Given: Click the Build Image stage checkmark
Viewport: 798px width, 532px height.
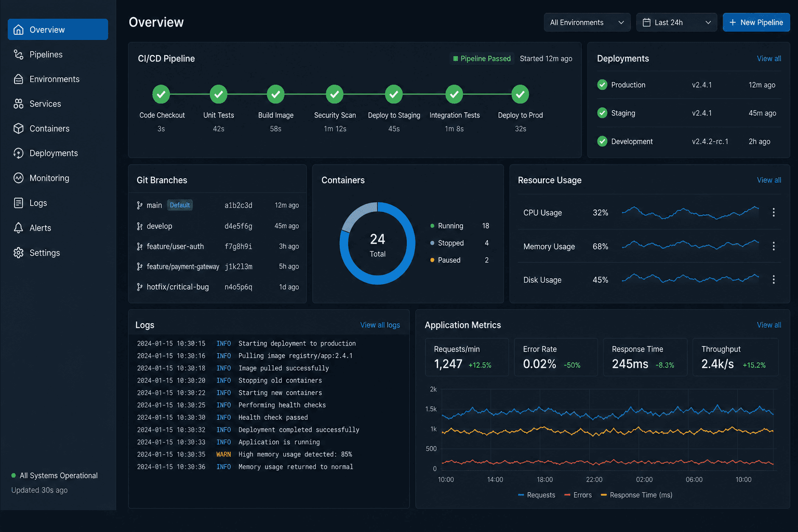Looking at the screenshot, I should (x=276, y=94).
